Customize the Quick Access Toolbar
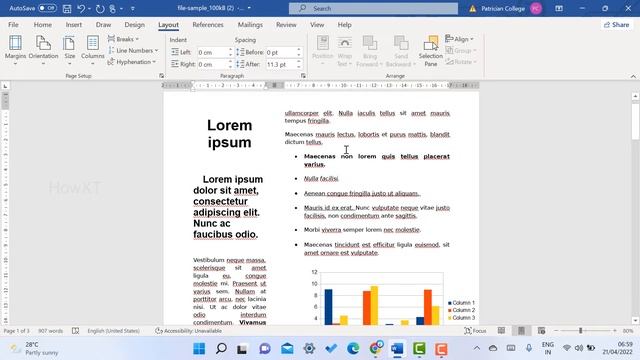 pos(133,8)
